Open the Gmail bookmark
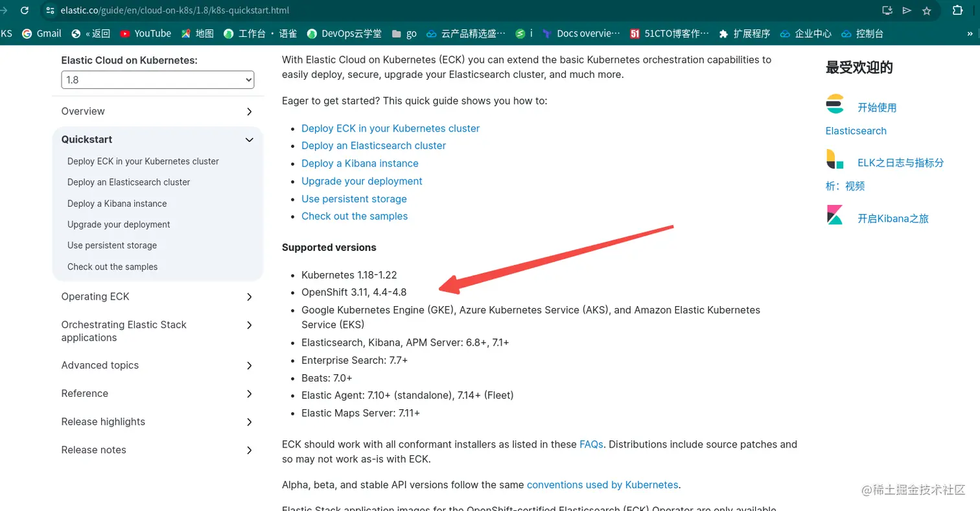980x511 pixels. pos(41,34)
